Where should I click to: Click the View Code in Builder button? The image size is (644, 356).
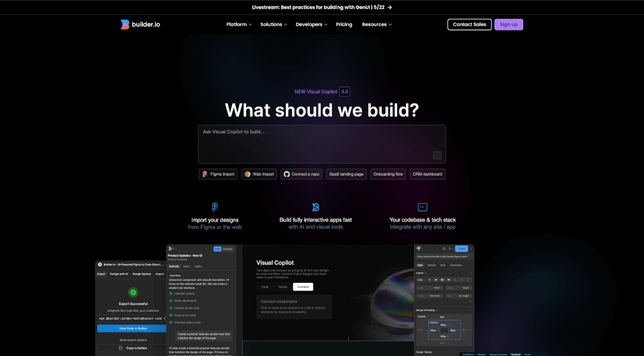131,329
